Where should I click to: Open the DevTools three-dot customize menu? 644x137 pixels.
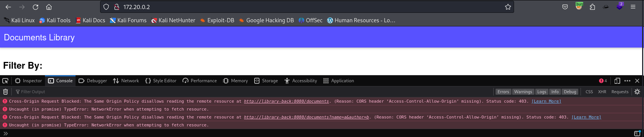[x=627, y=81]
